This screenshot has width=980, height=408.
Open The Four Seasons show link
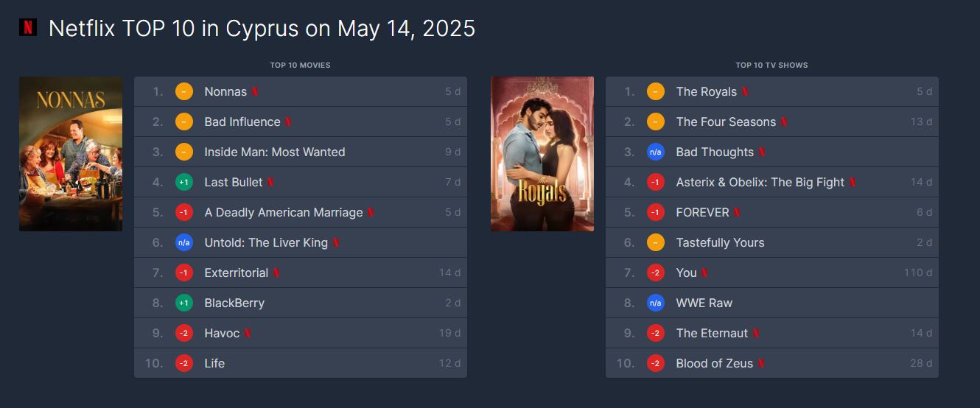[726, 122]
